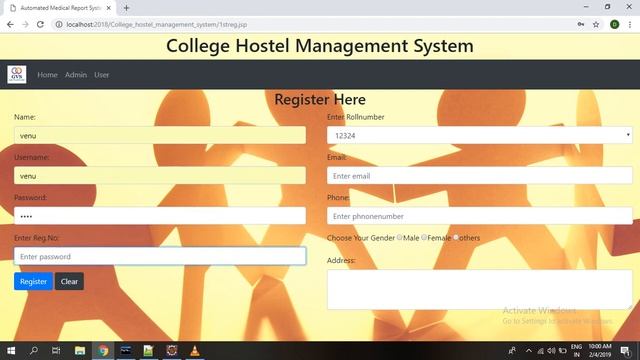Open Chrome three-dot menu
This screenshot has width=640, height=360.
coord(630,24)
